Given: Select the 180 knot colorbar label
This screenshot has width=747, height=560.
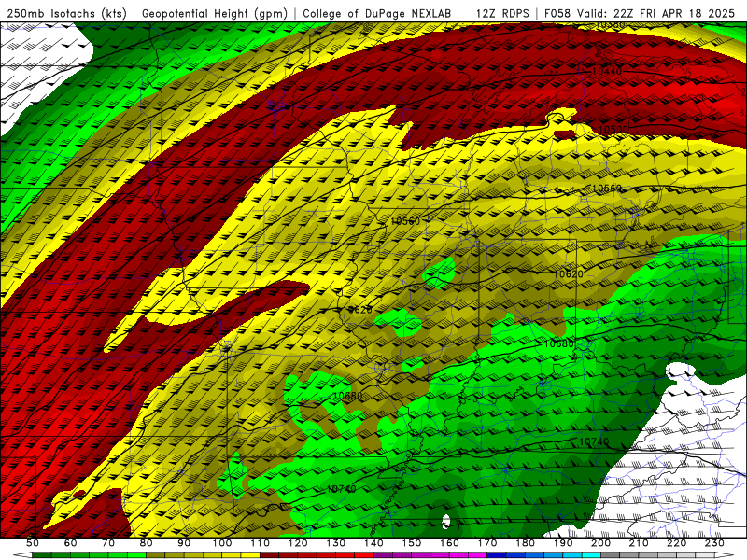Looking at the screenshot, I should 526,543.
